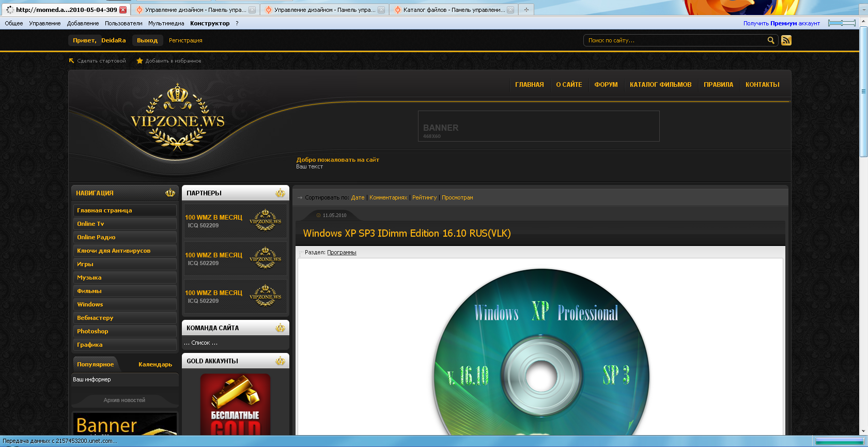Open Ключи для Антивирусов section
This screenshot has height=447, width=868.
coord(125,251)
